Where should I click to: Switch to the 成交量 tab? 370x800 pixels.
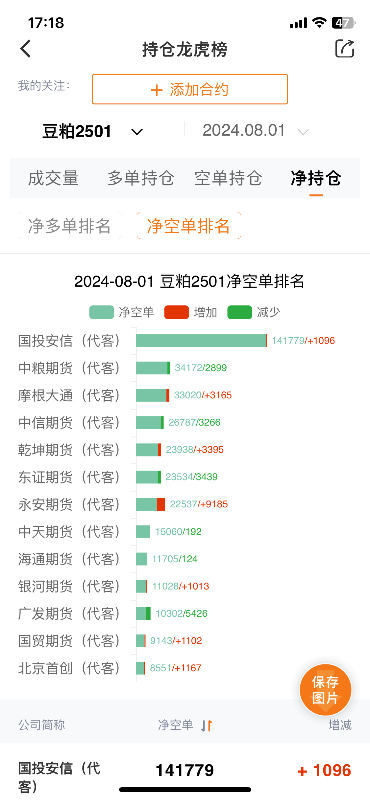tap(54, 178)
